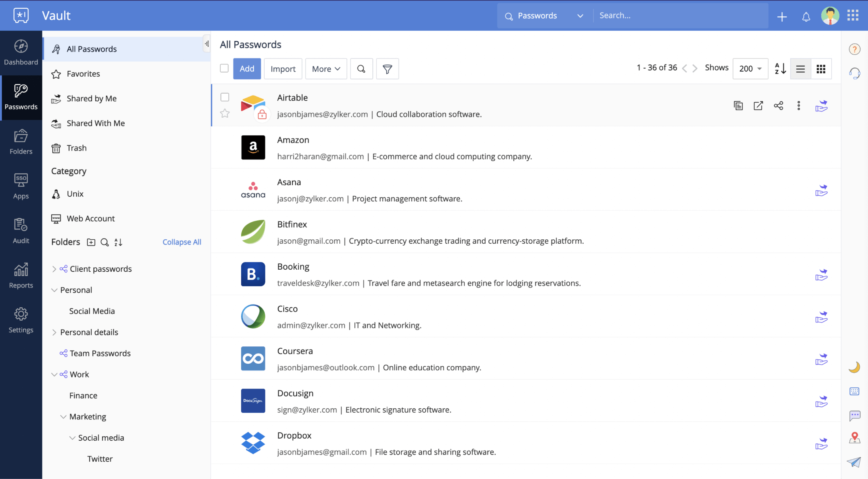This screenshot has width=868, height=479.
Task: Open Airtable login in new tab
Action: [x=758, y=105]
